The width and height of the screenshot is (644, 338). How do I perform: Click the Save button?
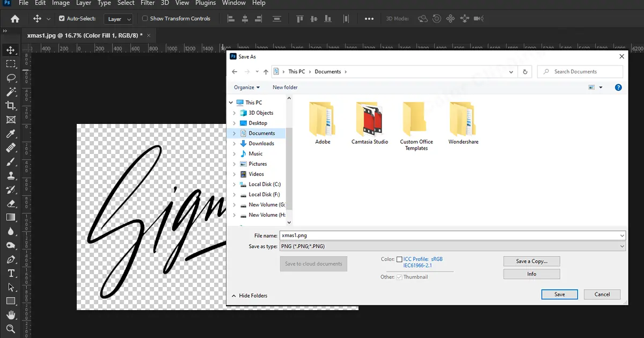pos(559,294)
